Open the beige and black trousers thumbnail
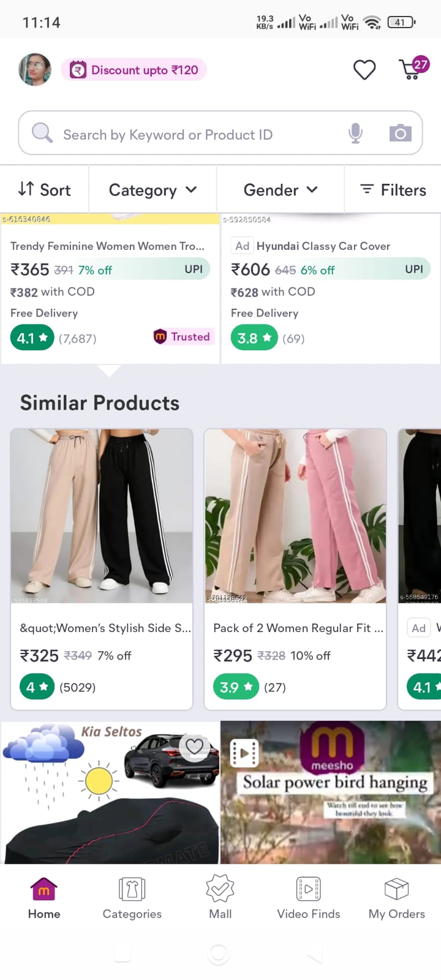Viewport: 441px width, 980px height. pos(102,516)
